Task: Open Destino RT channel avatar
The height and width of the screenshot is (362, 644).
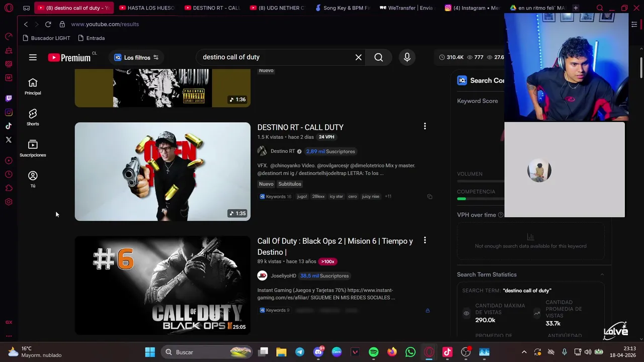Action: point(262,151)
